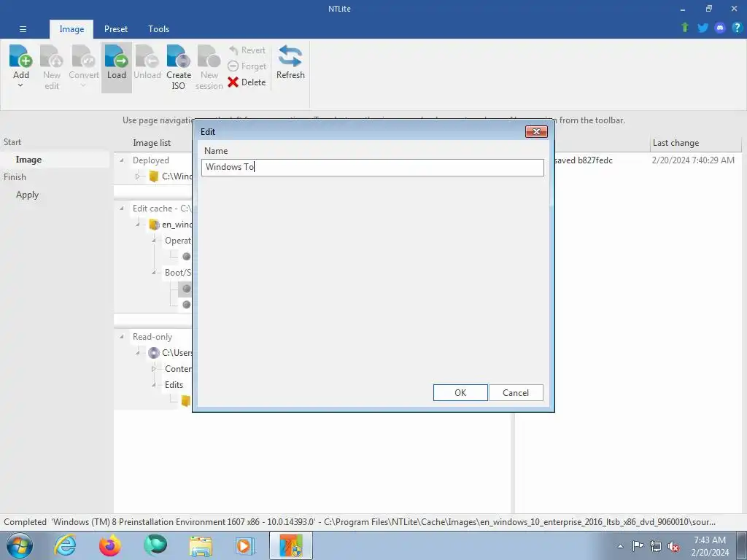747x560 pixels.
Task: Collapse the Boot/S... subgroup
Action: [154, 273]
